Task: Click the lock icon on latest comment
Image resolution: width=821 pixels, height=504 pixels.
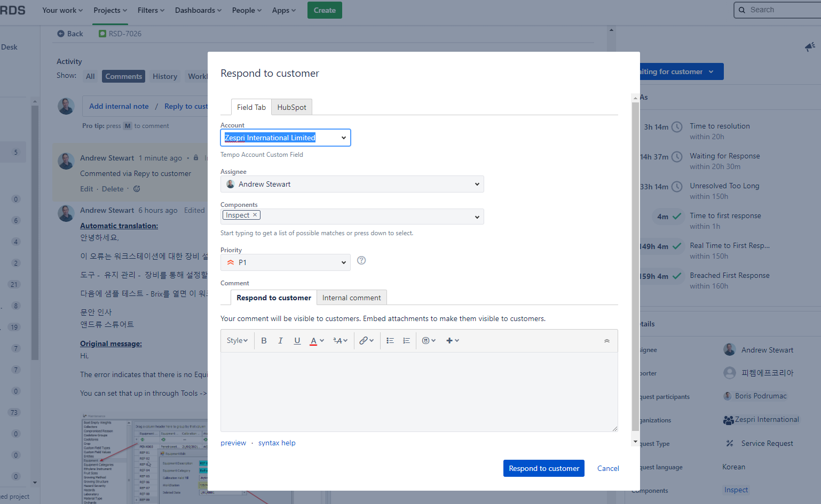Action: pyautogui.click(x=196, y=158)
